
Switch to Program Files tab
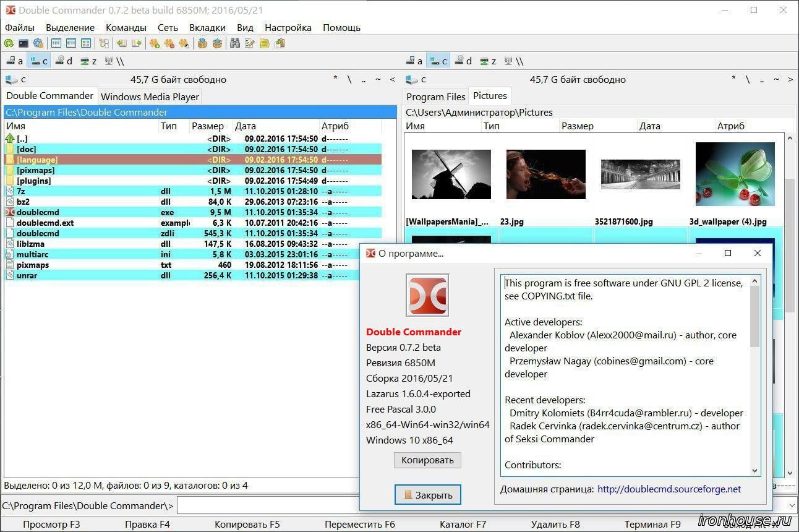click(x=436, y=97)
